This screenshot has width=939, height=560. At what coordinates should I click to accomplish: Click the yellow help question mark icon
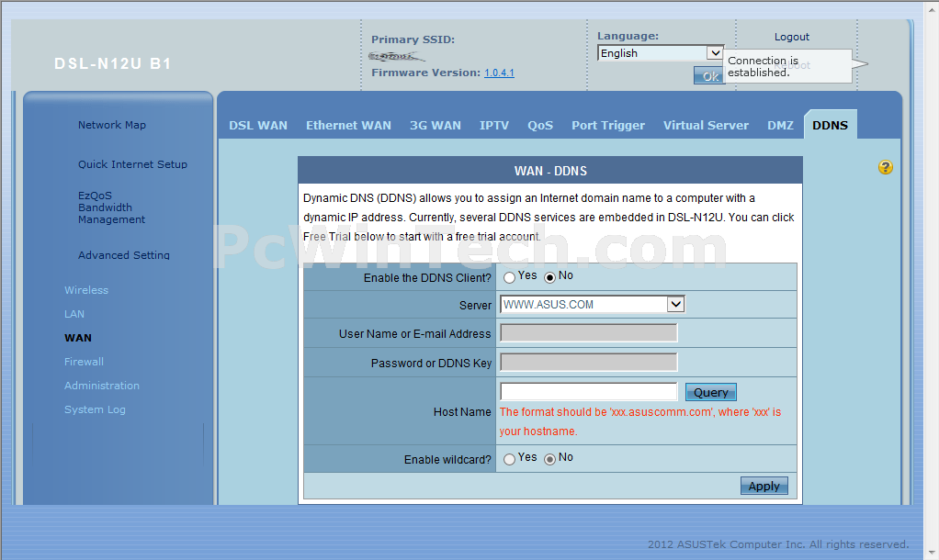885,167
